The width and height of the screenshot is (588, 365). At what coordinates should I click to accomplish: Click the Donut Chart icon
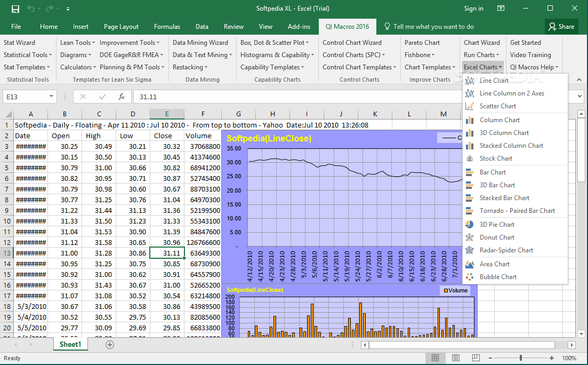470,237
